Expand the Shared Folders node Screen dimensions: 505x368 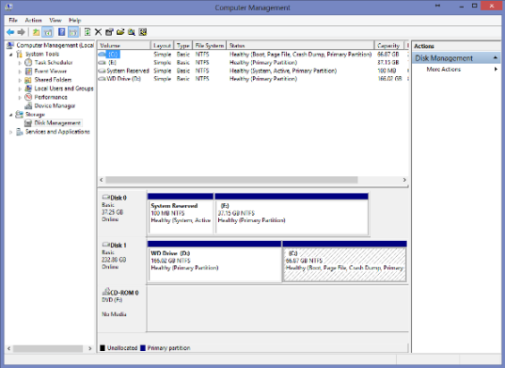[x=20, y=80]
